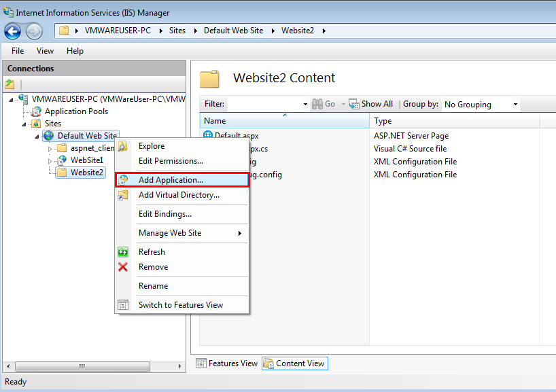Image resolution: width=556 pixels, height=392 pixels.
Task: Click the Add Virtual Directory menu icon
Action: [x=123, y=195]
